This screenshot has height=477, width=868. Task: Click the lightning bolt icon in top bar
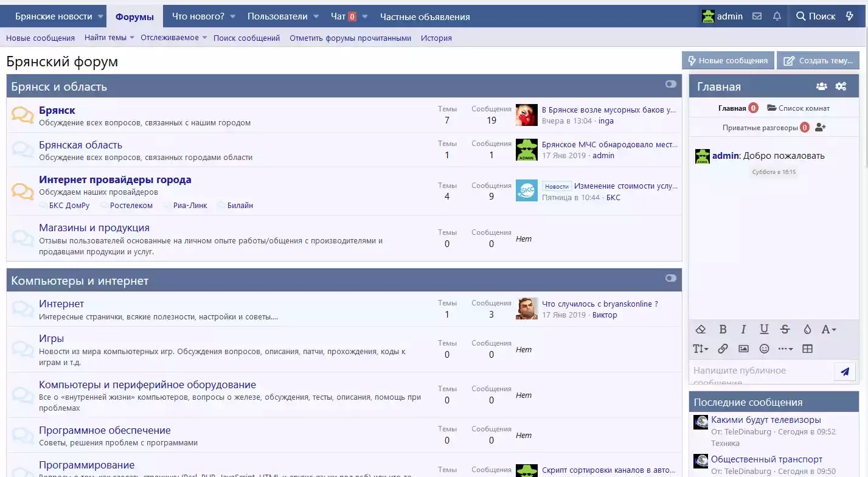(x=850, y=16)
